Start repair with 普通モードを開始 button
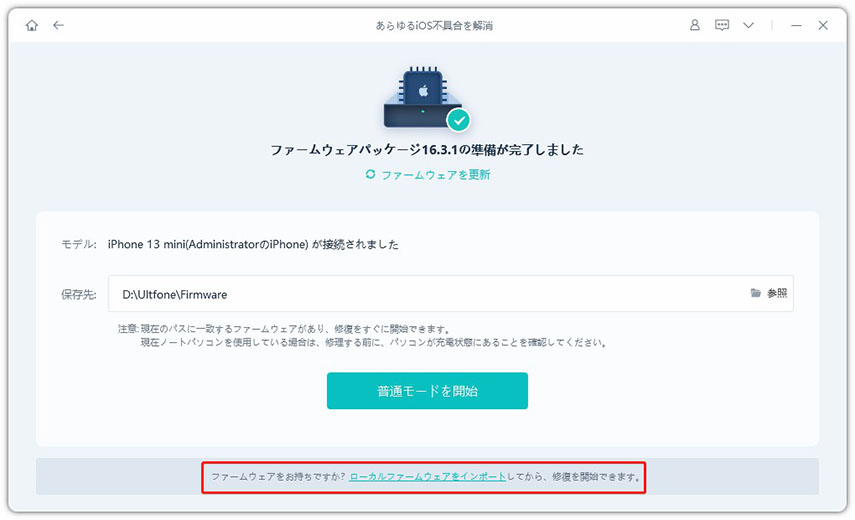The width and height of the screenshot is (855, 520). pyautogui.click(x=427, y=391)
